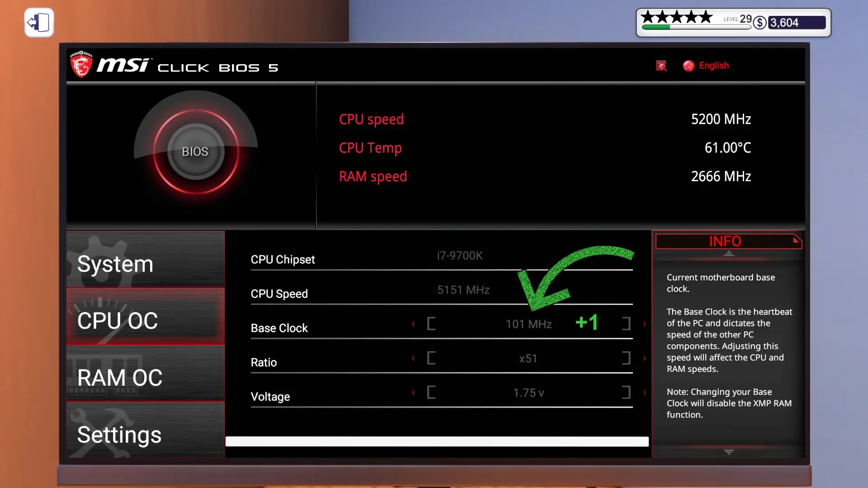Click the BIOS back navigation button
Image resolution: width=868 pixels, height=488 pixels.
click(38, 22)
